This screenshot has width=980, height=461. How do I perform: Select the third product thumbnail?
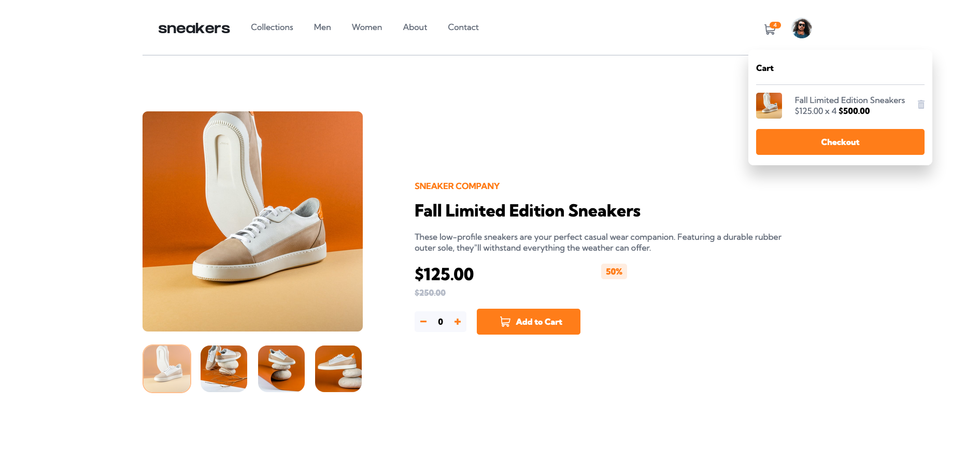coord(281,369)
